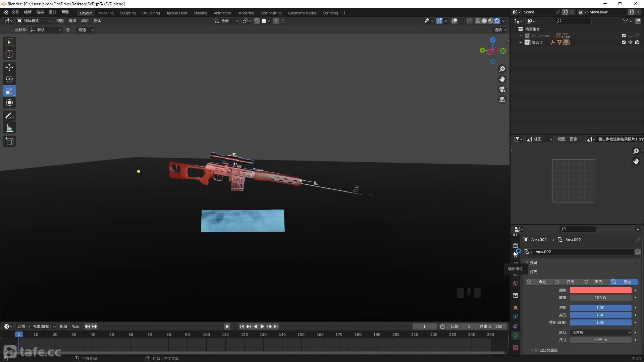Open the 选项 options dropdown
Viewport: 644px width, 362px height.
(x=500, y=30)
